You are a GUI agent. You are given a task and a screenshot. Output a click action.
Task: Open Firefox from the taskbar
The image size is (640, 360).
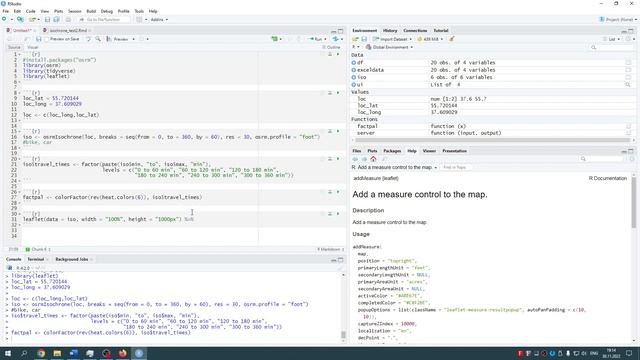pyautogui.click(x=122, y=353)
